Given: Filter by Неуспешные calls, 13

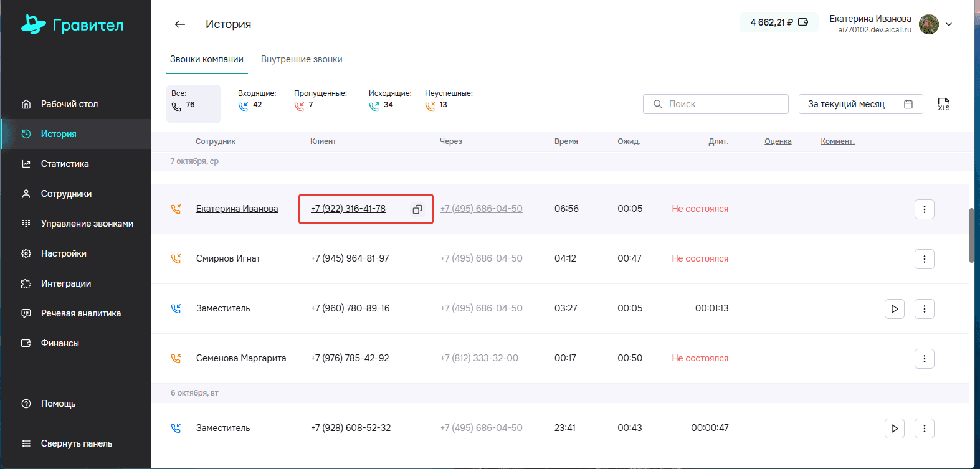Looking at the screenshot, I should tap(449, 100).
